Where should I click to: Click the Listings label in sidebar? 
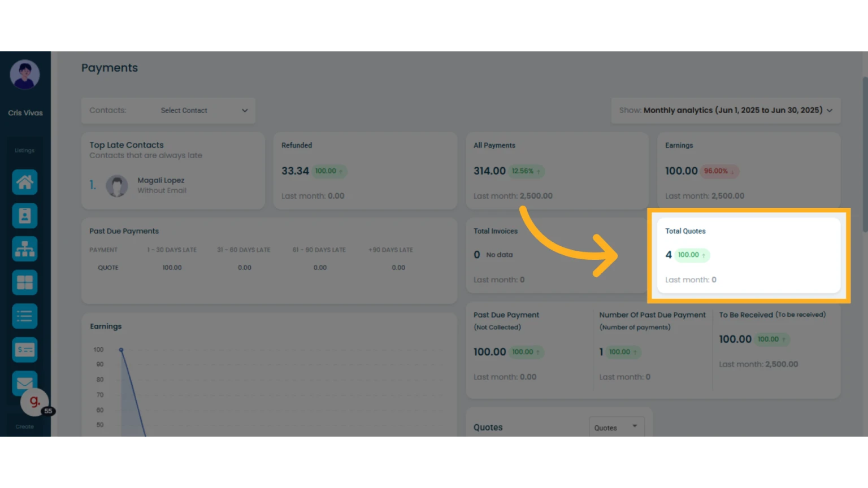pyautogui.click(x=25, y=151)
